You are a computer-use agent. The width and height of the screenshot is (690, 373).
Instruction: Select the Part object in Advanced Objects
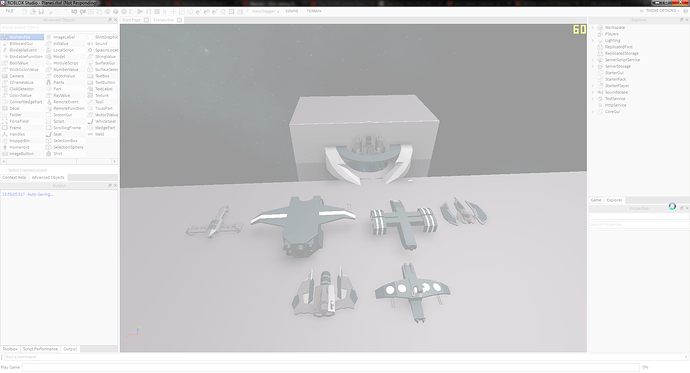pos(57,89)
